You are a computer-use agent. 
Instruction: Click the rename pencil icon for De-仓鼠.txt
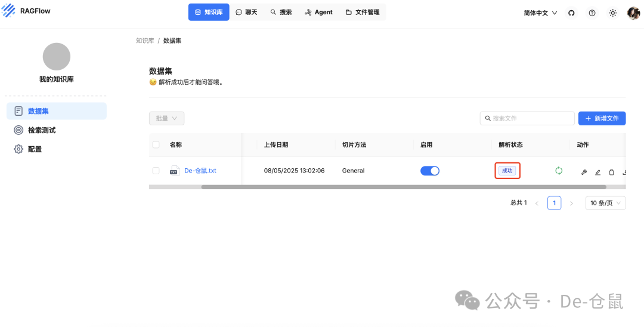(x=597, y=172)
